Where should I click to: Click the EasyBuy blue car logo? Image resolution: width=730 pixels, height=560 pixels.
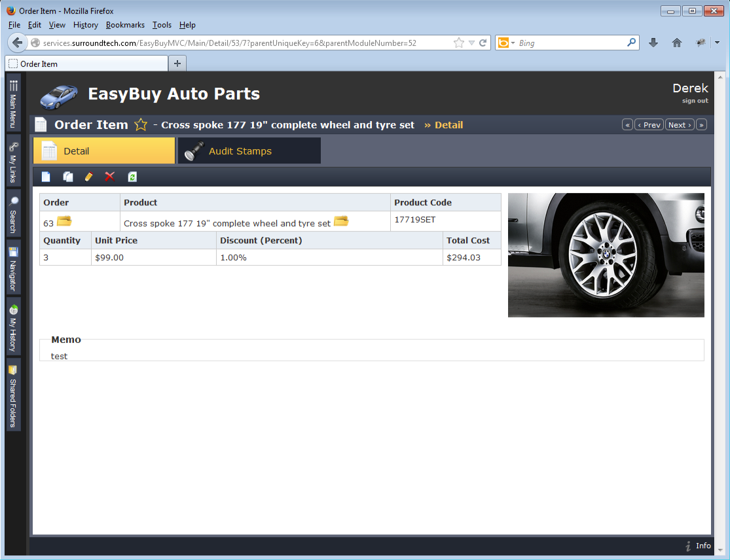[x=59, y=97]
